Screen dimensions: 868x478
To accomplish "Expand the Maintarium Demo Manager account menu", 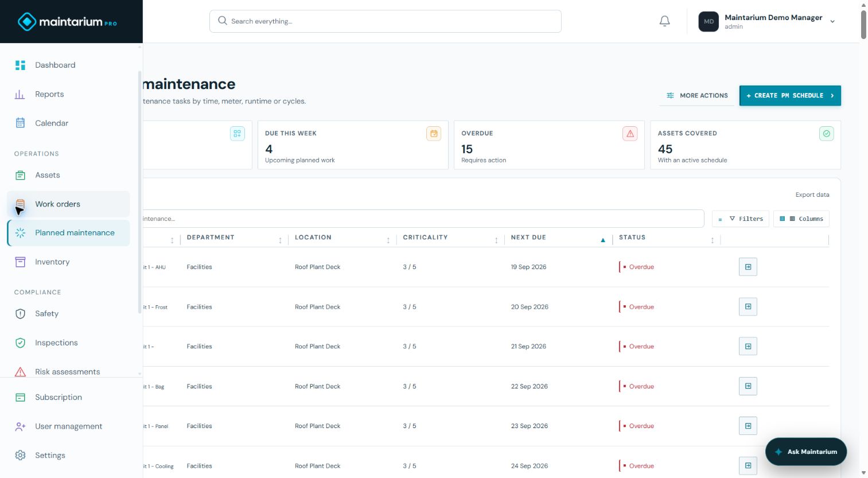I will click(x=832, y=22).
